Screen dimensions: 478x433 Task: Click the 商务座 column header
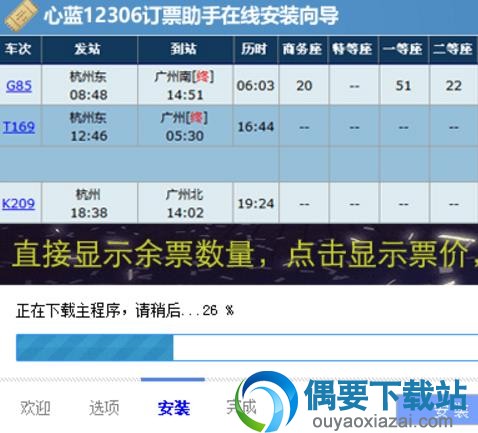point(302,49)
